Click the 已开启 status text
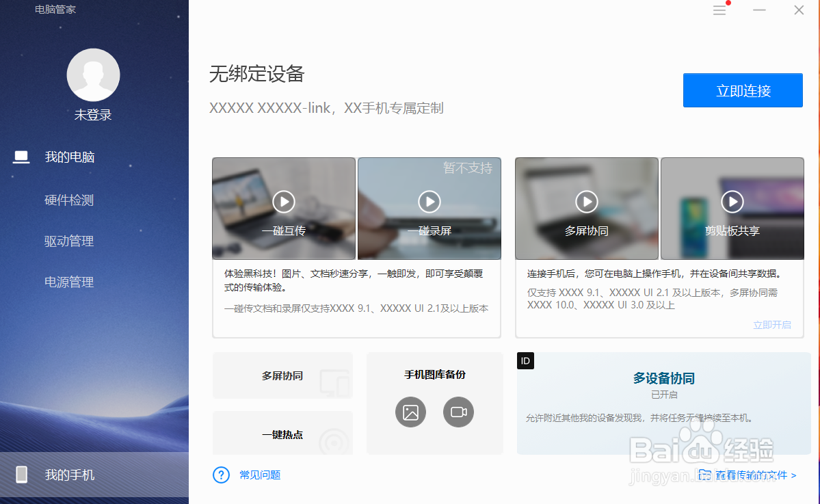Screen dimensions: 820x504 coord(664,395)
